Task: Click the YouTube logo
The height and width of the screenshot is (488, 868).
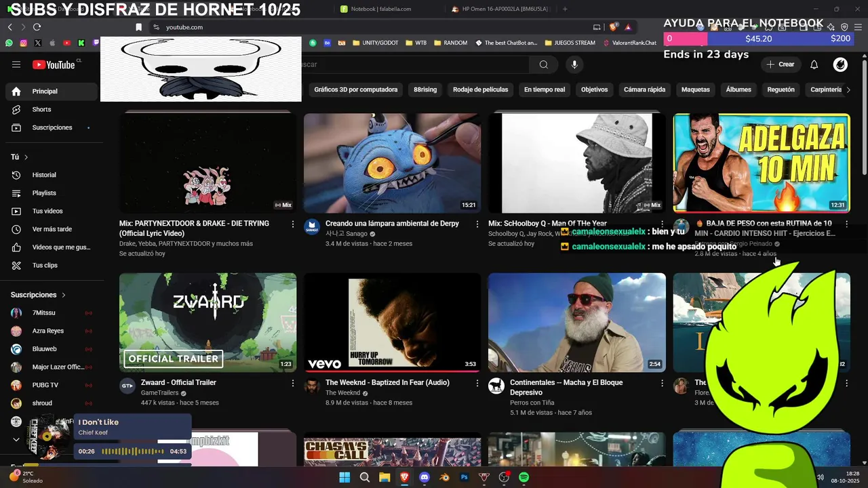Action: (x=54, y=64)
